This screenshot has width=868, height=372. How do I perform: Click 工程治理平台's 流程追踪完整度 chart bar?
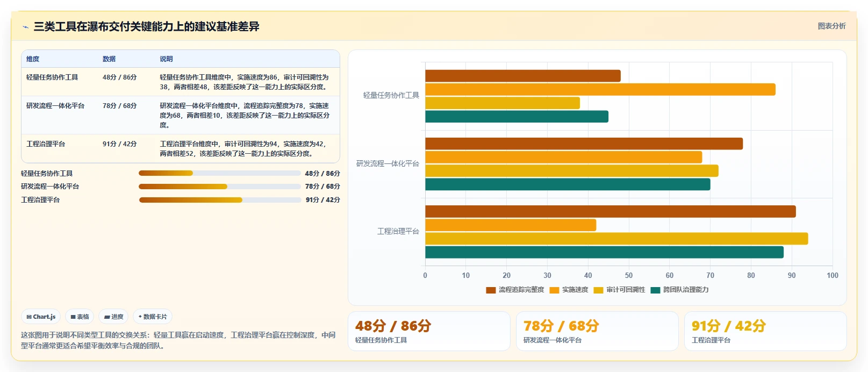[x=611, y=211]
